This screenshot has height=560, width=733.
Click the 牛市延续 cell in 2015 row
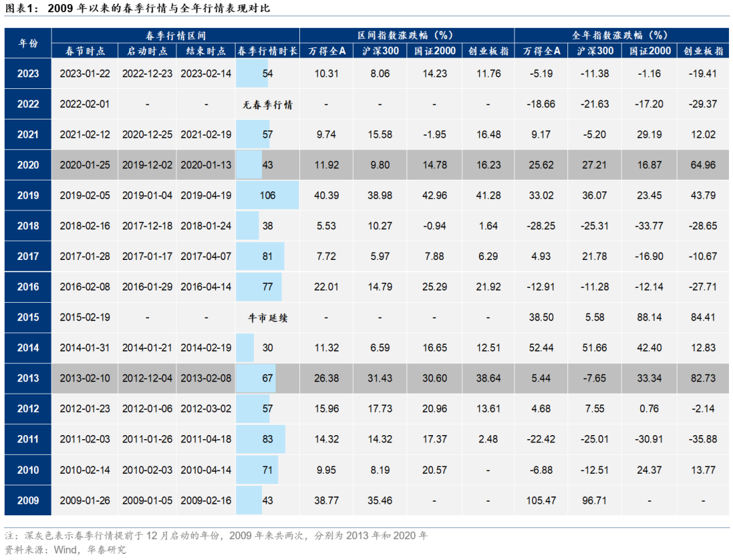pyautogui.click(x=267, y=318)
